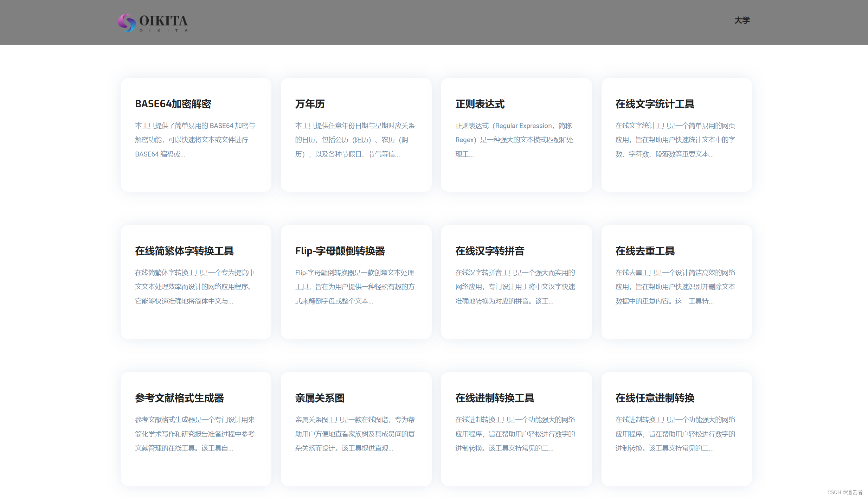Click the 亲属关系图 card title

320,398
